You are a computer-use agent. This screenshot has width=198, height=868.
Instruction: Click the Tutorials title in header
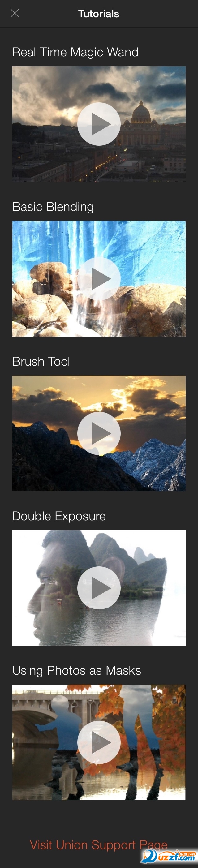tap(99, 14)
